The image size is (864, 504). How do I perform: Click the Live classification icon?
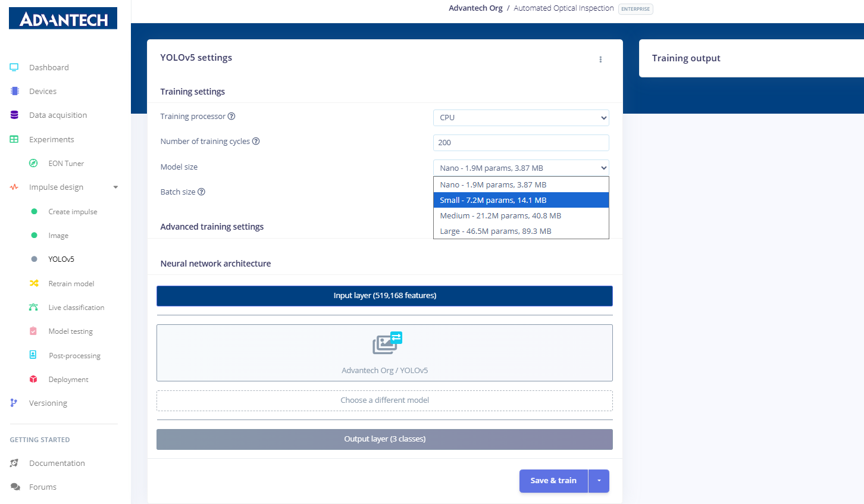coord(33,307)
